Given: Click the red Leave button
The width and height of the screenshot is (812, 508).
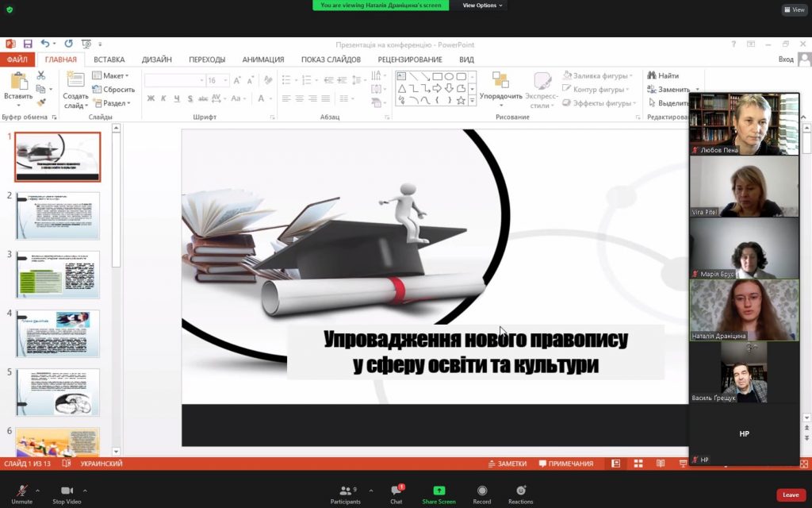Looking at the screenshot, I should pos(791,495).
